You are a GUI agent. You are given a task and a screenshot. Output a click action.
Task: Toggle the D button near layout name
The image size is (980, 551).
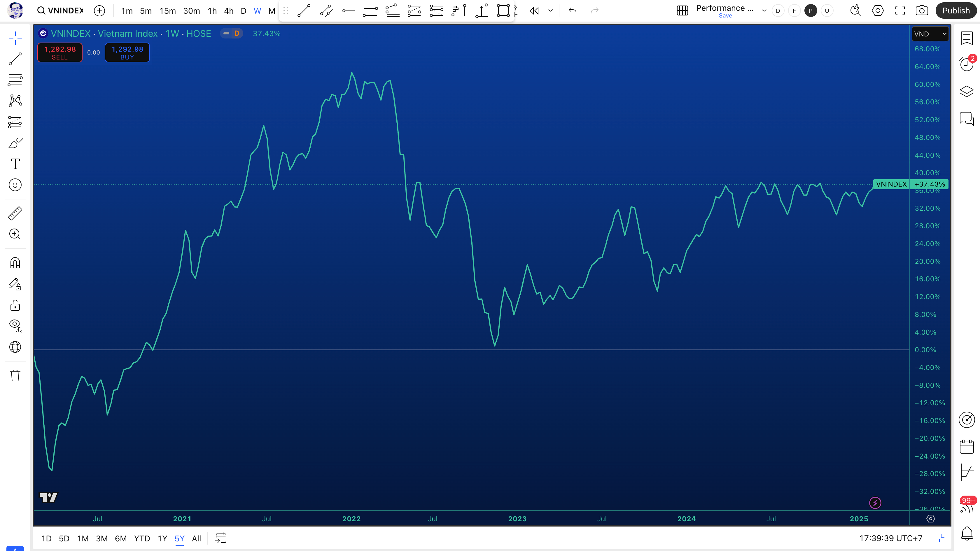[778, 11]
